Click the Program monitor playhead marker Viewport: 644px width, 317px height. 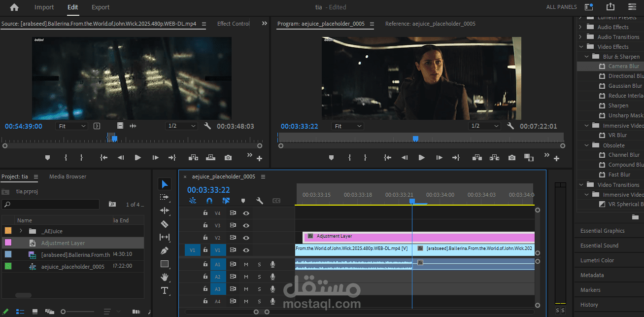415,139
